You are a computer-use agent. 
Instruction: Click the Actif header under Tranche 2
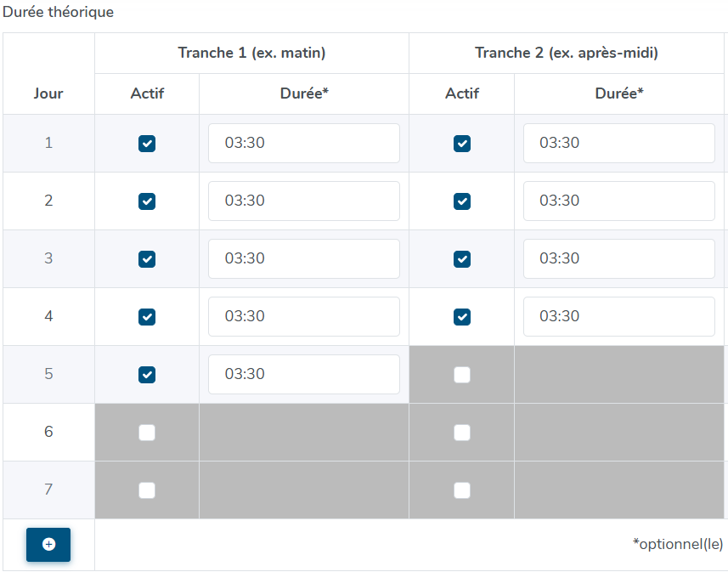(x=462, y=93)
